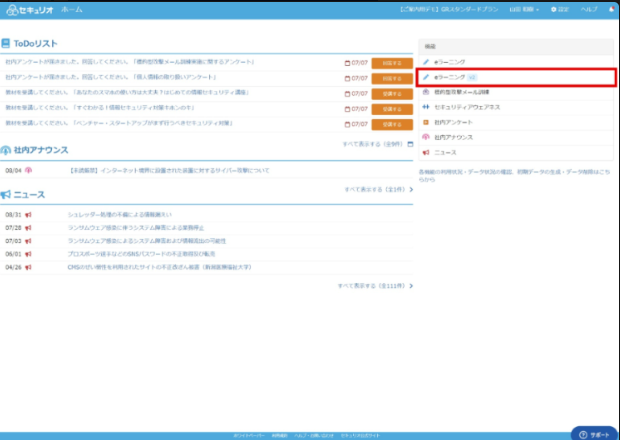Click the セキュリティアウェアネス arrows icon
620x440 pixels.
426,107
